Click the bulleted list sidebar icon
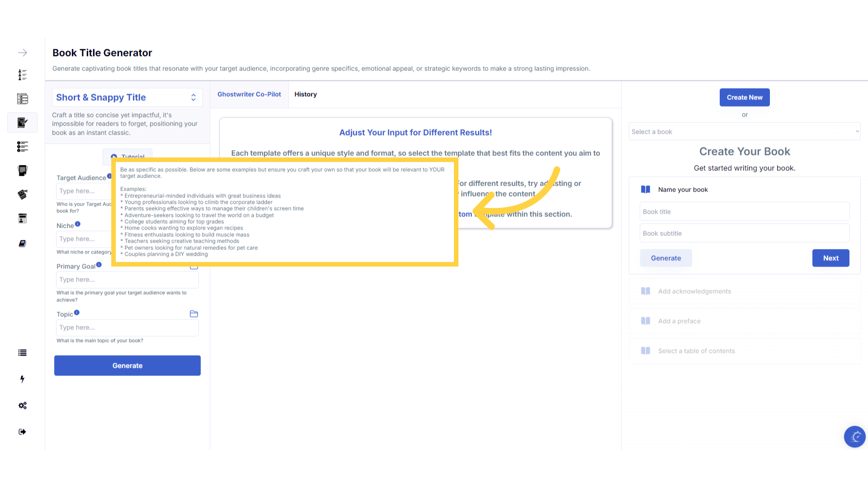 (x=22, y=353)
